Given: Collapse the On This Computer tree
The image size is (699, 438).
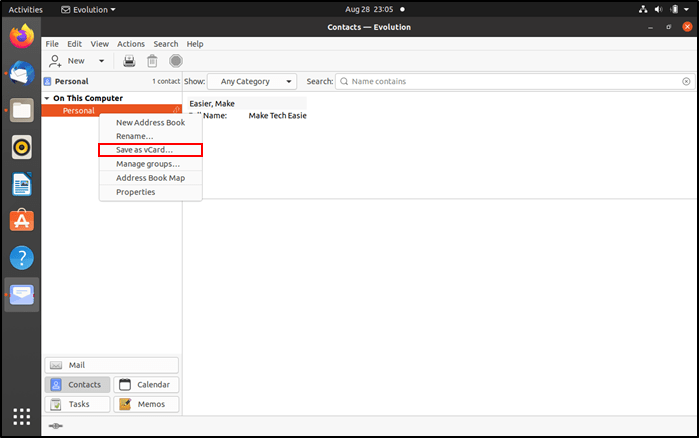Looking at the screenshot, I should tap(47, 98).
